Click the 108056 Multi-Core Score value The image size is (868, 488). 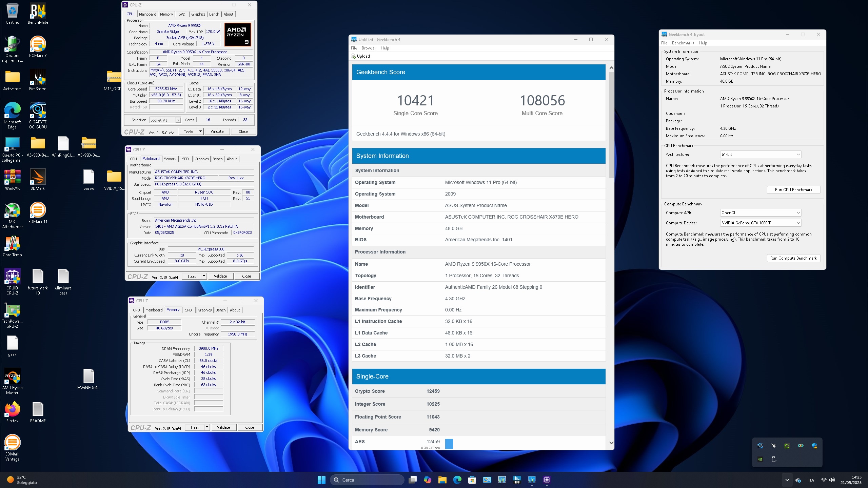pyautogui.click(x=542, y=101)
